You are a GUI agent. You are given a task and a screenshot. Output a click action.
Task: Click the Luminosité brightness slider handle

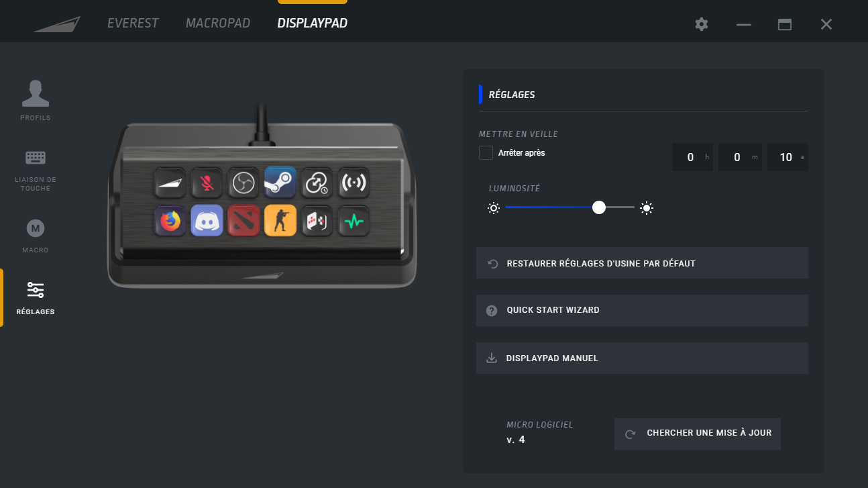pos(599,208)
